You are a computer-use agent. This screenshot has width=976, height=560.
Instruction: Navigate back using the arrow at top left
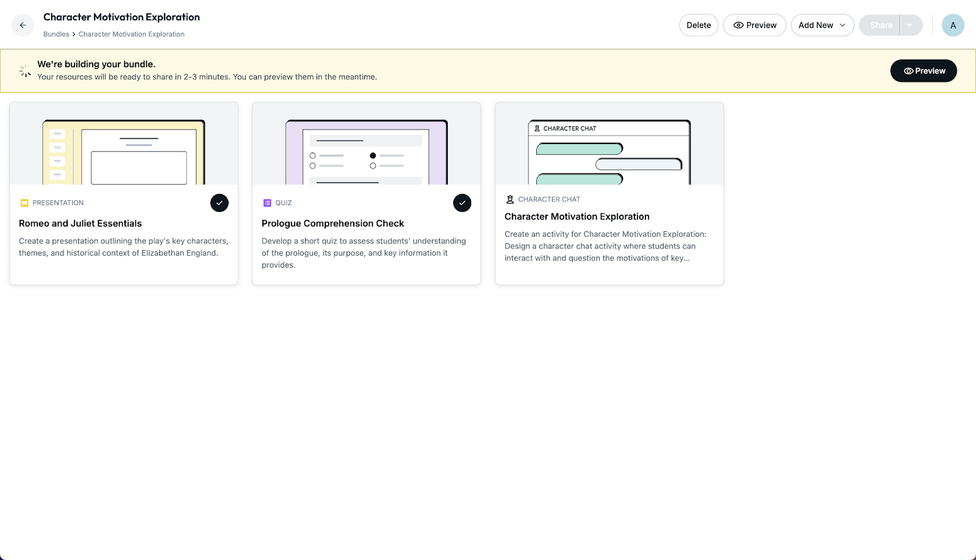(23, 25)
